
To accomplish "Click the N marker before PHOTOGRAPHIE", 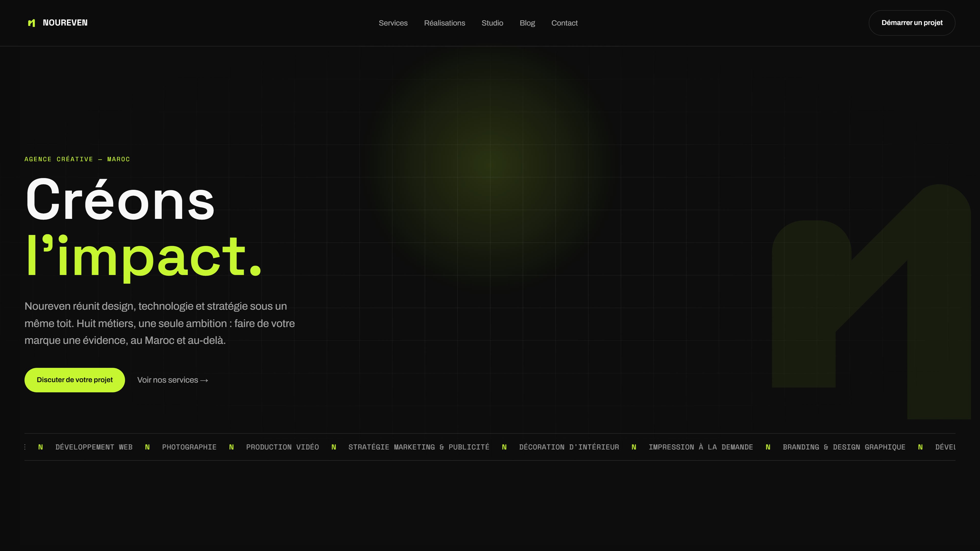I will pyautogui.click(x=147, y=447).
